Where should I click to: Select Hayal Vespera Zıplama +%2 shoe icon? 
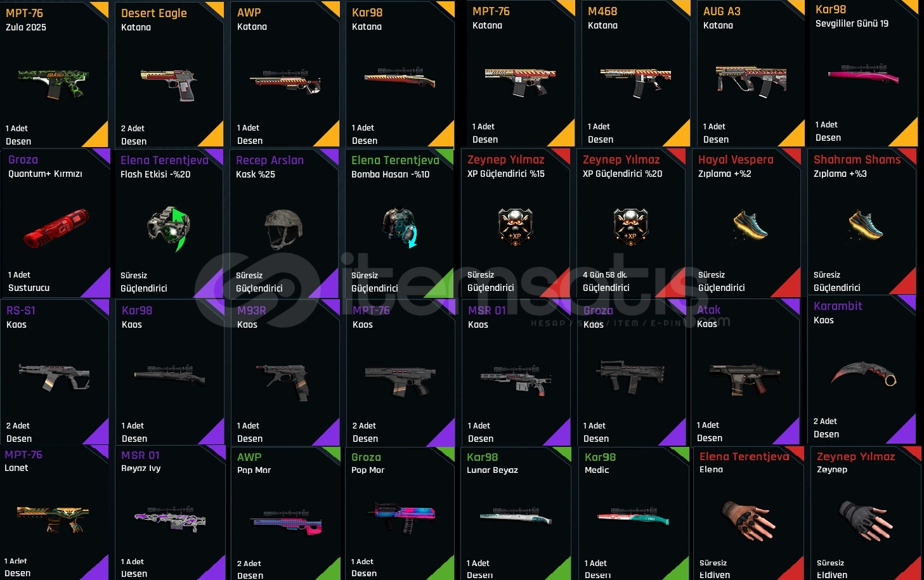[x=750, y=225]
